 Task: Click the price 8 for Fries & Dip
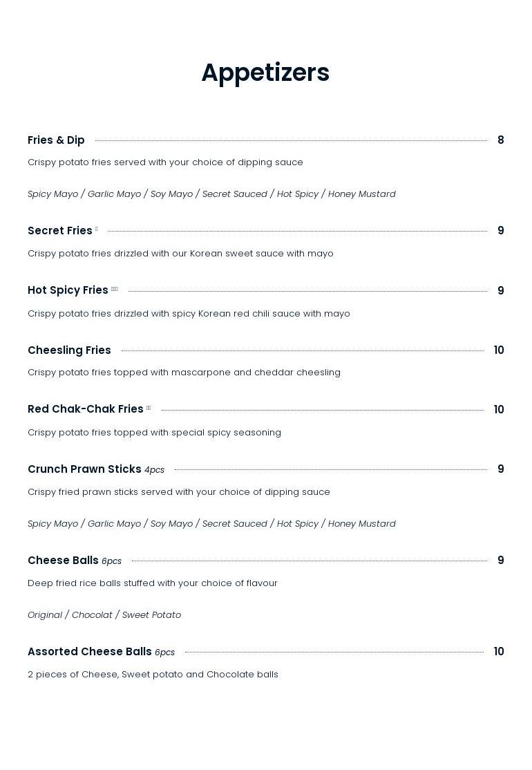[500, 140]
